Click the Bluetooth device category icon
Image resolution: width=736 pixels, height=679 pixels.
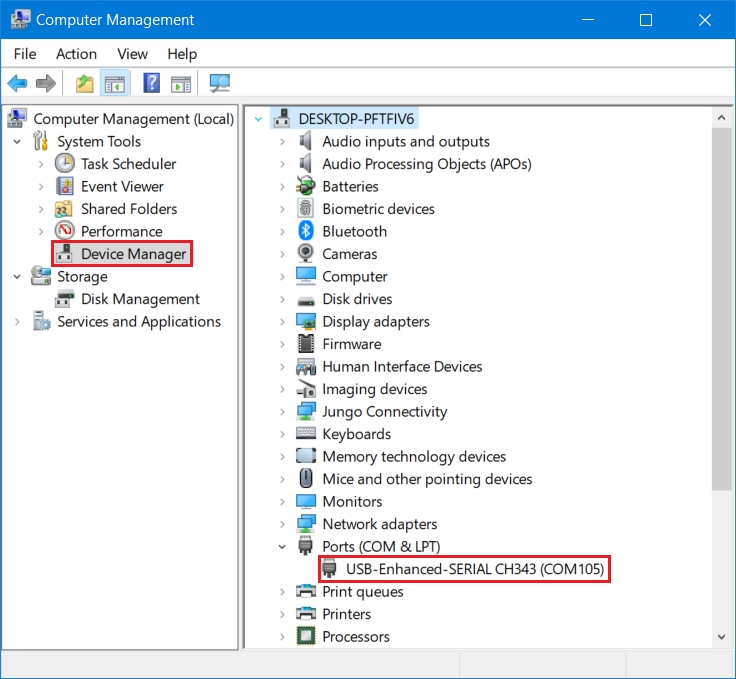[306, 231]
